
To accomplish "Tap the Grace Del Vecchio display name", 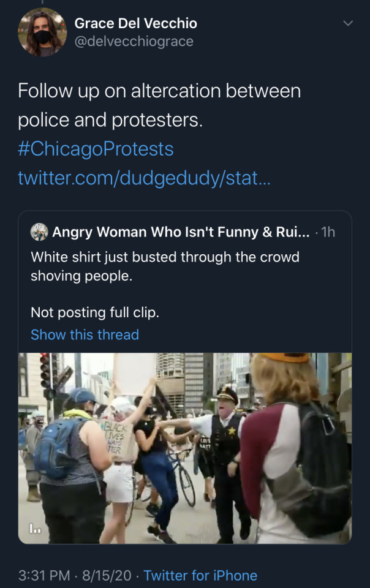I will tap(135, 23).
